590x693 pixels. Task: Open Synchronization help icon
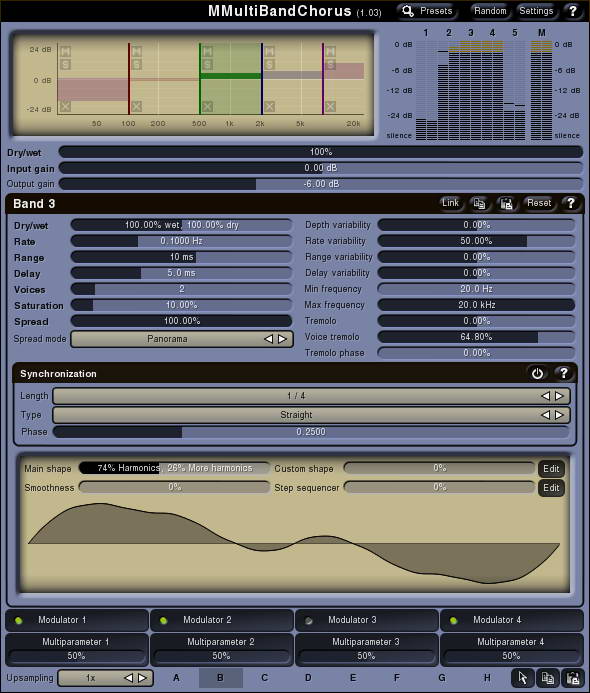[x=563, y=373]
